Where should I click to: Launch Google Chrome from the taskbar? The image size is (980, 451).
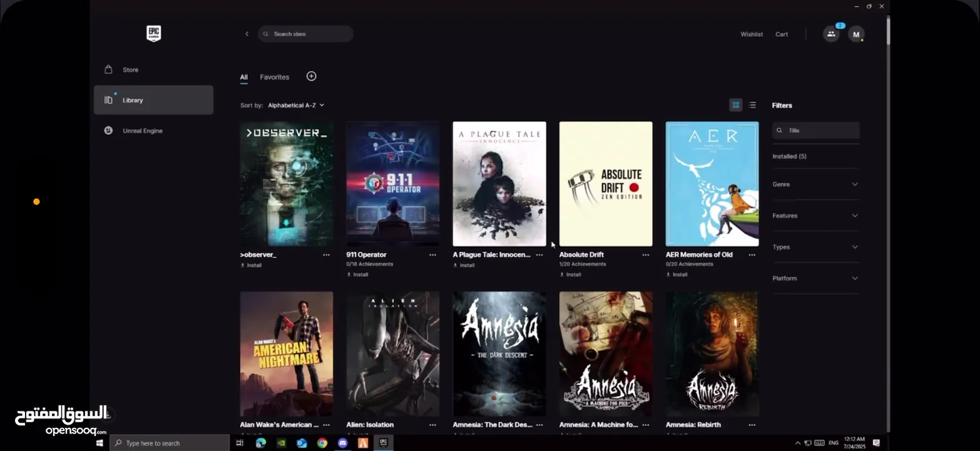click(322, 443)
